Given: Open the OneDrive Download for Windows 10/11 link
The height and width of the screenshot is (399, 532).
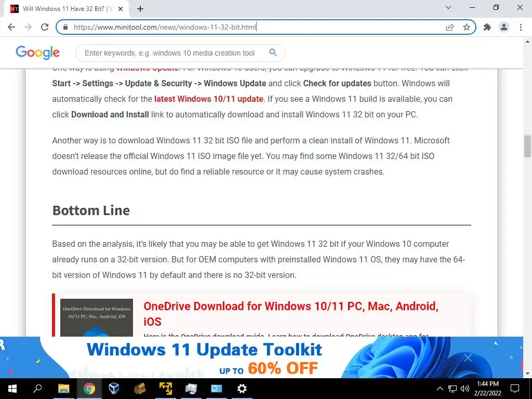Looking at the screenshot, I should (x=291, y=314).
